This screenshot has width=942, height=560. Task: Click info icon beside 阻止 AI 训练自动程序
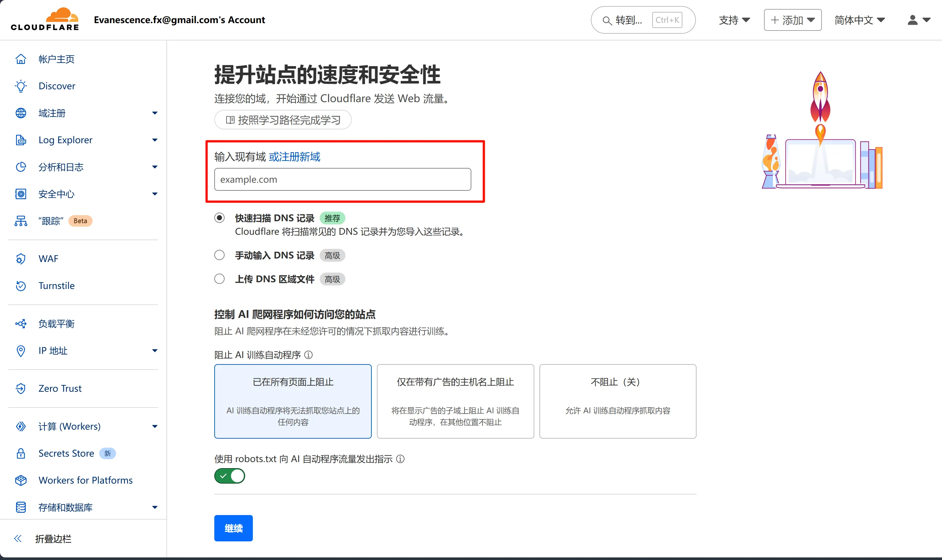point(308,355)
